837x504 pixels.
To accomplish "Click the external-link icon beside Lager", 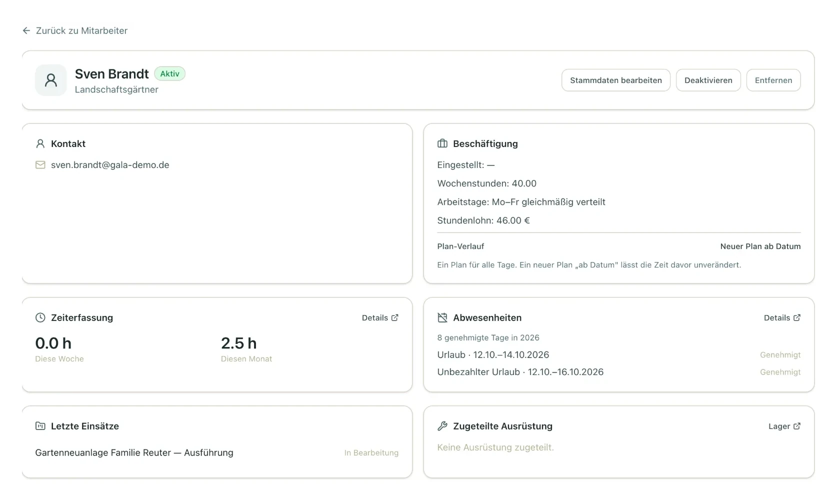I will 797,426.
